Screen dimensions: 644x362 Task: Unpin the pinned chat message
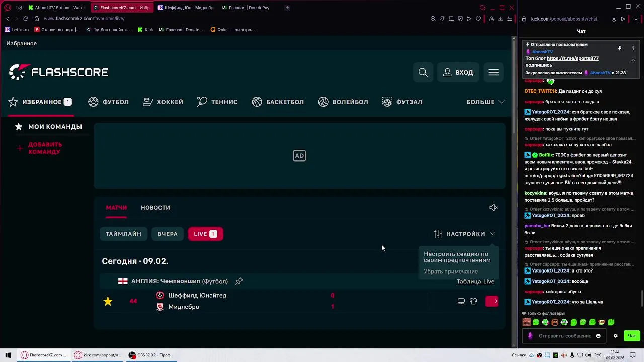coord(620,48)
